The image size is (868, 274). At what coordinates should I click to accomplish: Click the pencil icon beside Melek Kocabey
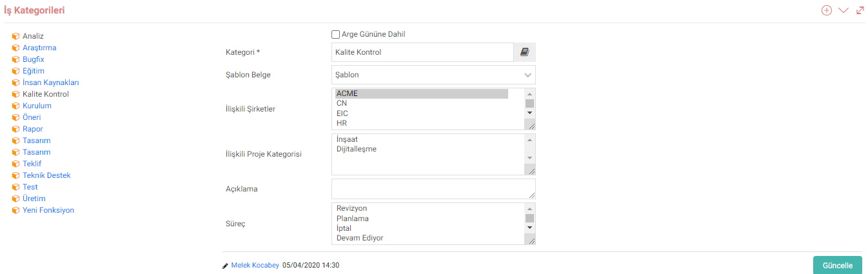click(x=225, y=265)
